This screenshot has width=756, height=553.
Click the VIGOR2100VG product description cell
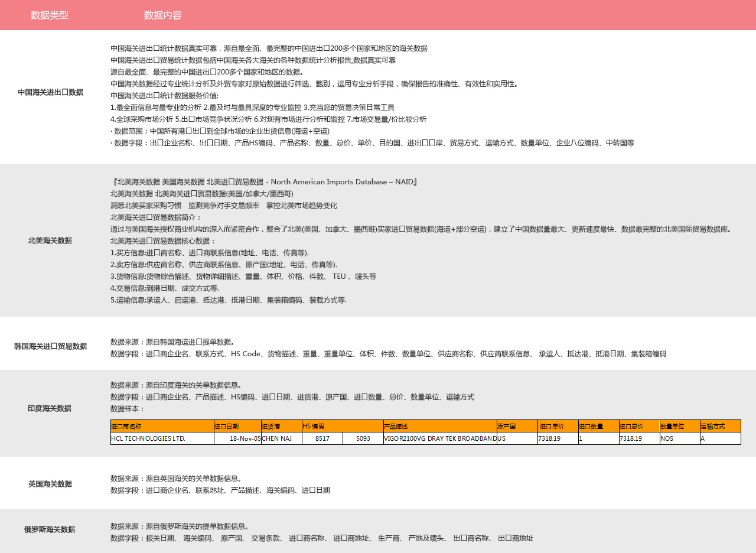(x=440, y=438)
